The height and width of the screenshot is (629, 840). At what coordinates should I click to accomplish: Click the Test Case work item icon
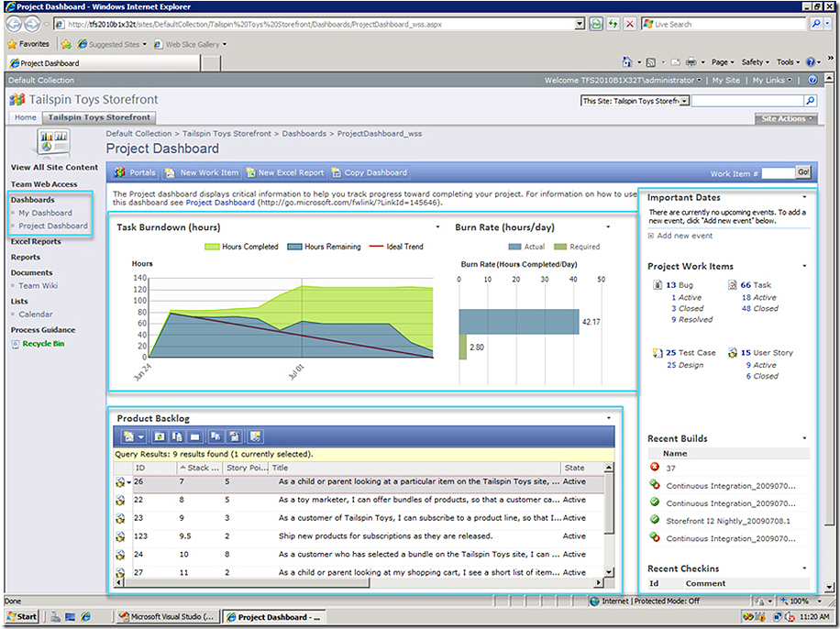click(x=658, y=352)
